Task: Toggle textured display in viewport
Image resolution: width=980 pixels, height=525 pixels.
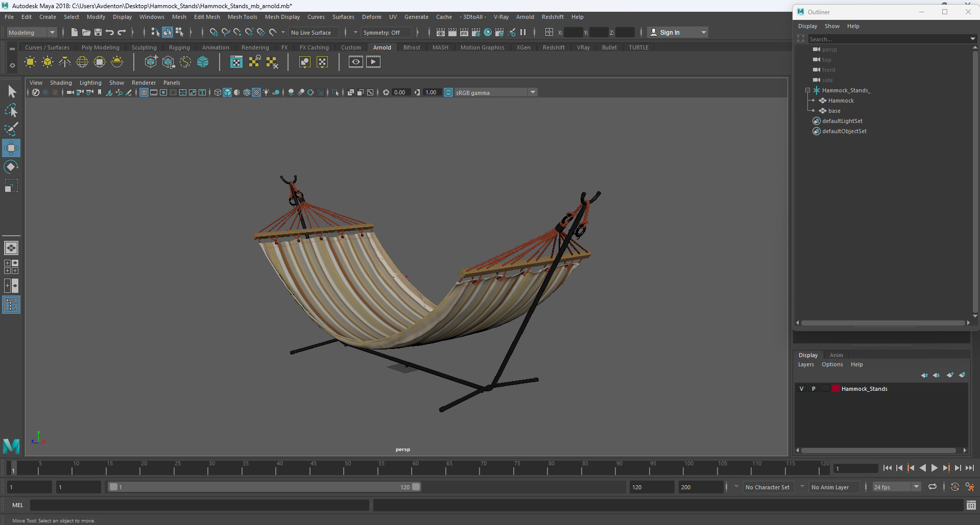Action: point(256,92)
